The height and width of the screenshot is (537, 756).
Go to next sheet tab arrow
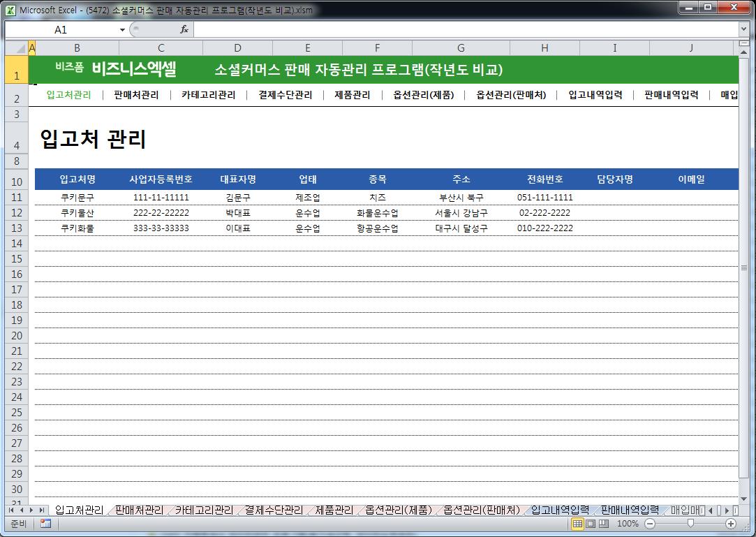pos(31,510)
